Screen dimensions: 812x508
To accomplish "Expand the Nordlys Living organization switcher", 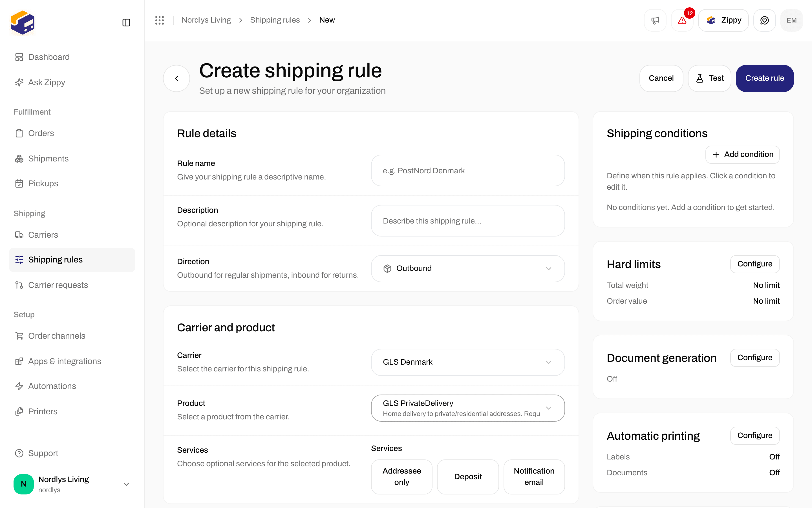I will pyautogui.click(x=72, y=484).
